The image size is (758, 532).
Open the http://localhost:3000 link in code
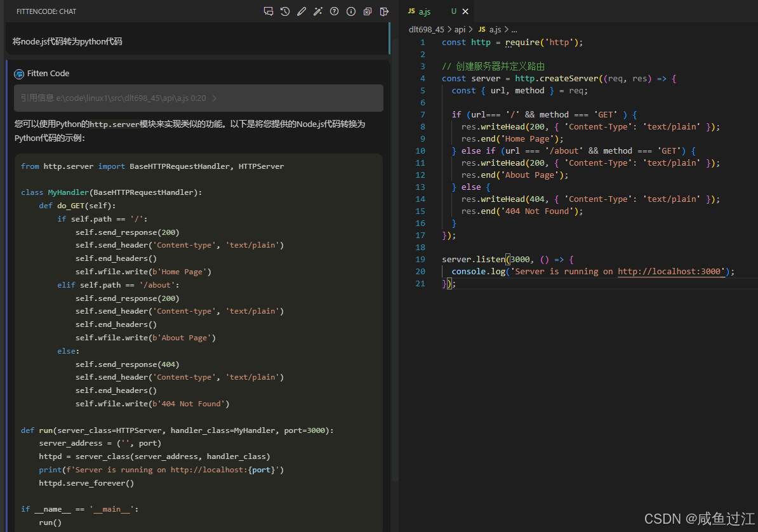pos(671,271)
